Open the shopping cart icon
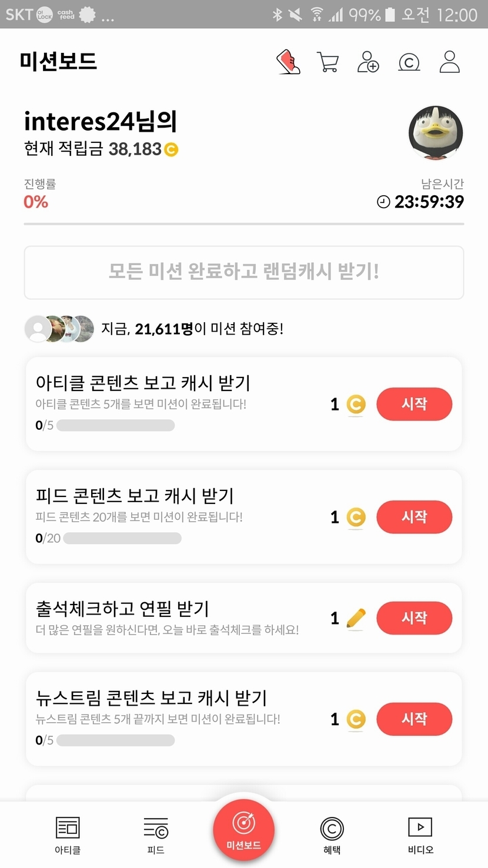488x868 pixels. [x=327, y=62]
